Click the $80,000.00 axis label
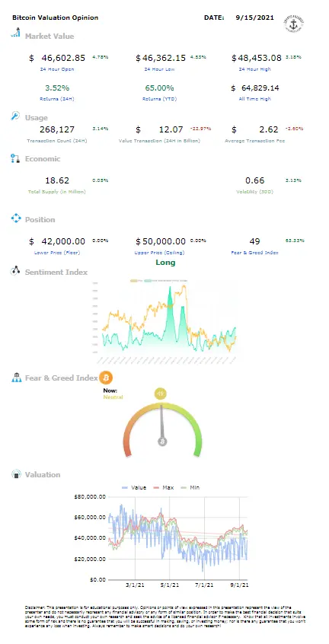The width and height of the screenshot is (329, 644). pyautogui.click(x=91, y=496)
